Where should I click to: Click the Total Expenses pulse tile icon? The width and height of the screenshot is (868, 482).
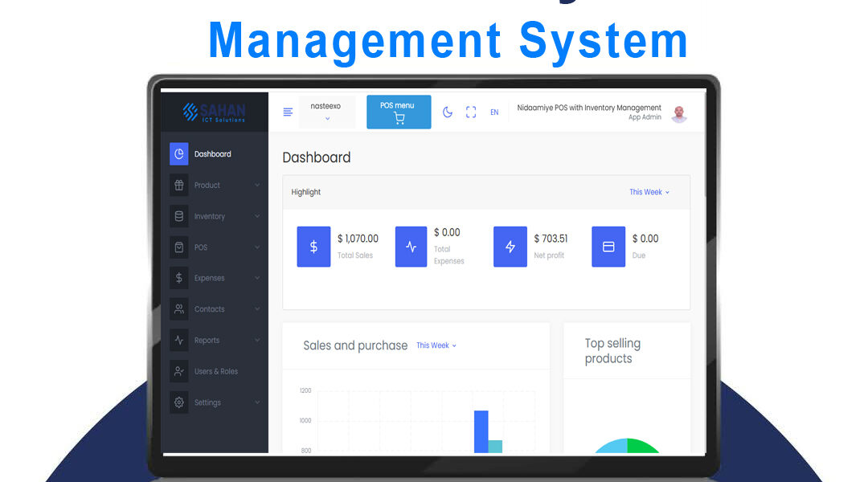(x=411, y=247)
